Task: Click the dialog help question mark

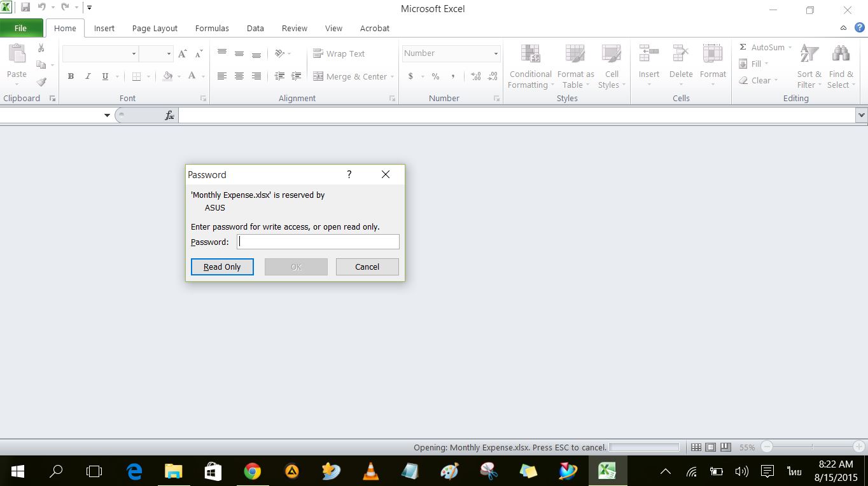Action: tap(349, 174)
